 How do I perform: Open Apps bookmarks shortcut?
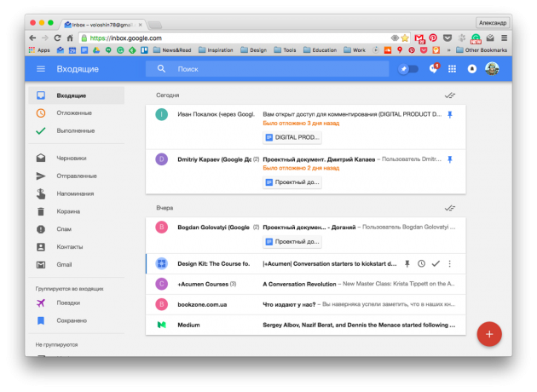click(39, 50)
